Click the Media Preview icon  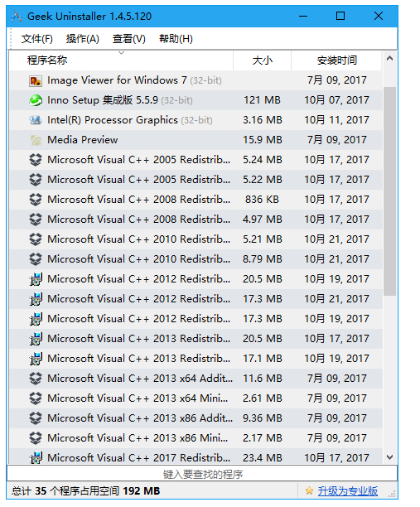coord(36,140)
